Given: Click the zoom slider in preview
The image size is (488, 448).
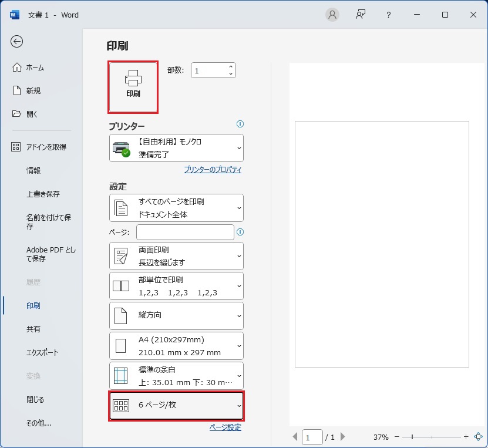Looking at the screenshot, I should click(x=431, y=437).
